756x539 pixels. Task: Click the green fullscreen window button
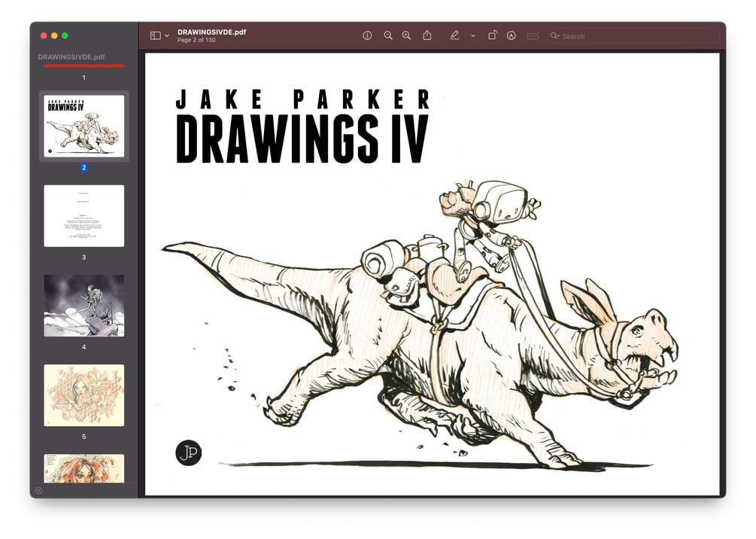pyautogui.click(x=65, y=35)
